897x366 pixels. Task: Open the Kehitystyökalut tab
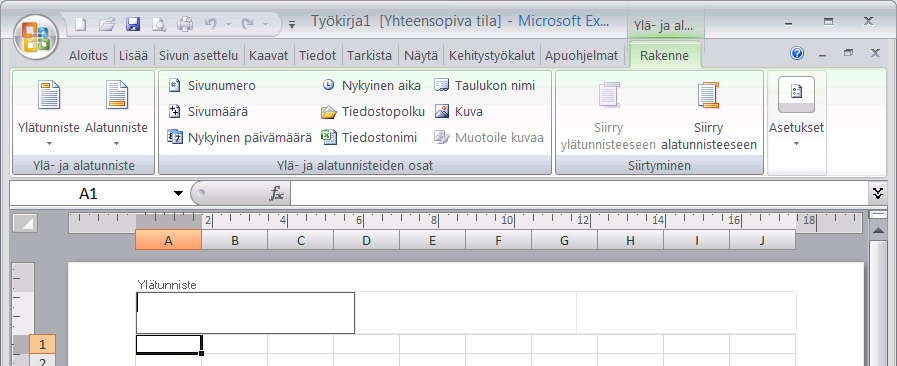tap(492, 56)
